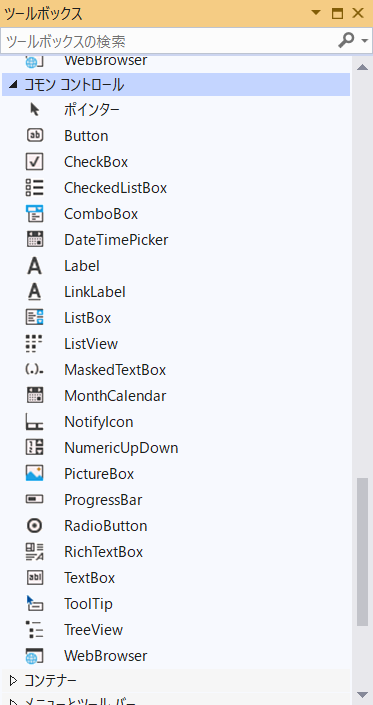373x705 pixels.
Task: Choose the WebBrowser icon below TreeView
Action: coord(35,656)
